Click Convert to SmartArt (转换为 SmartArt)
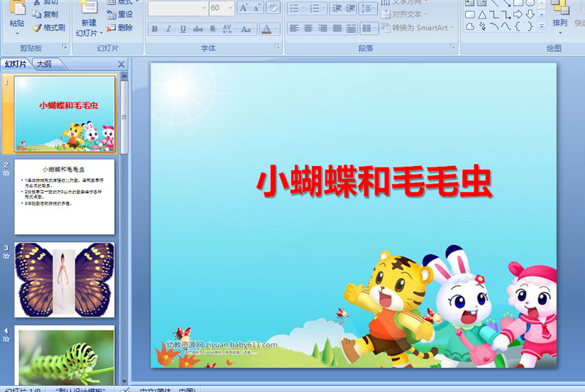 [417, 28]
